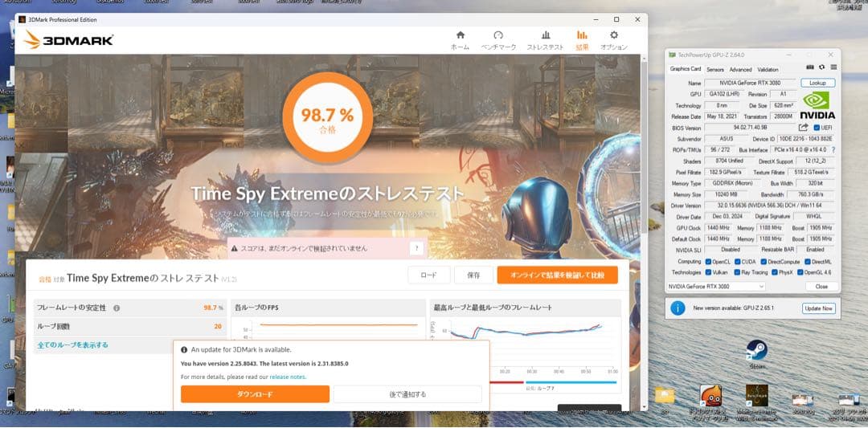Click the orange validate-result-online and compare button
This screenshot has width=868, height=428.
pos(557,275)
